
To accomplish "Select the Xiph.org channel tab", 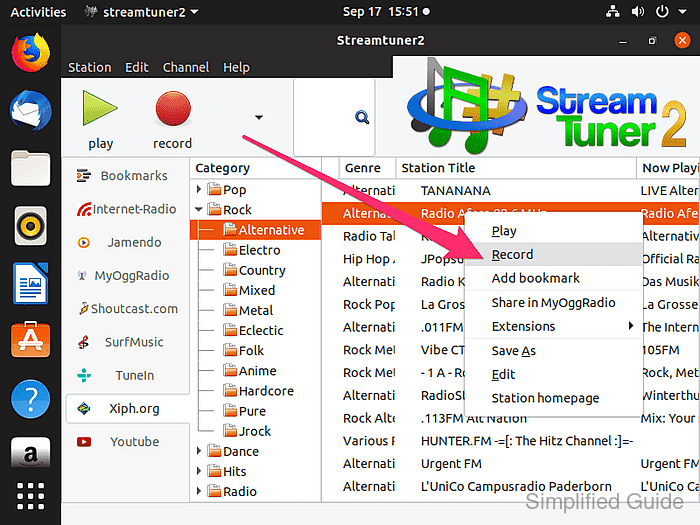I will coord(127,408).
